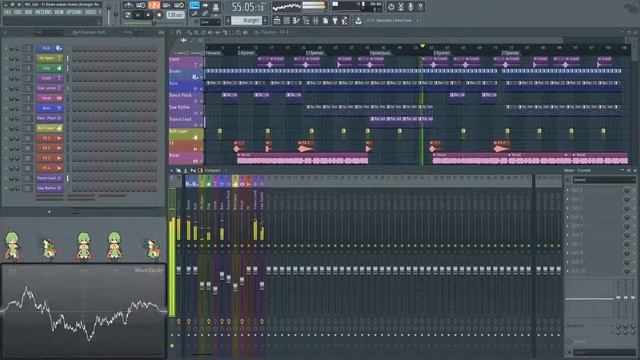
Task: Open the pattern selector dropdown
Action: 247,20
